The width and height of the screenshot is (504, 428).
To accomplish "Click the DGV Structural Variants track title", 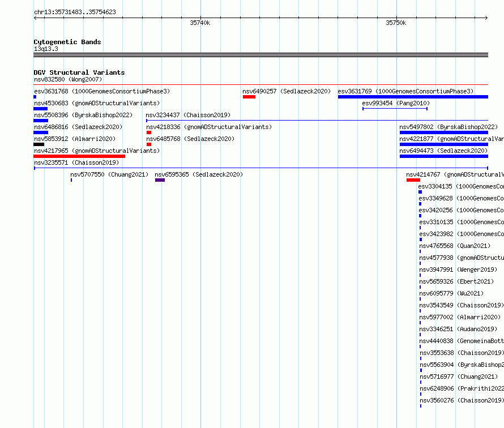I will point(79,72).
